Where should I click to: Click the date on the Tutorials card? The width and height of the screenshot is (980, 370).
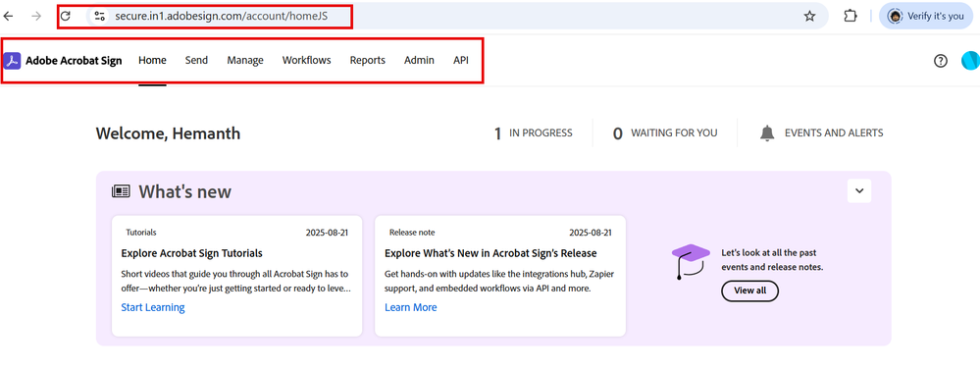[327, 233]
